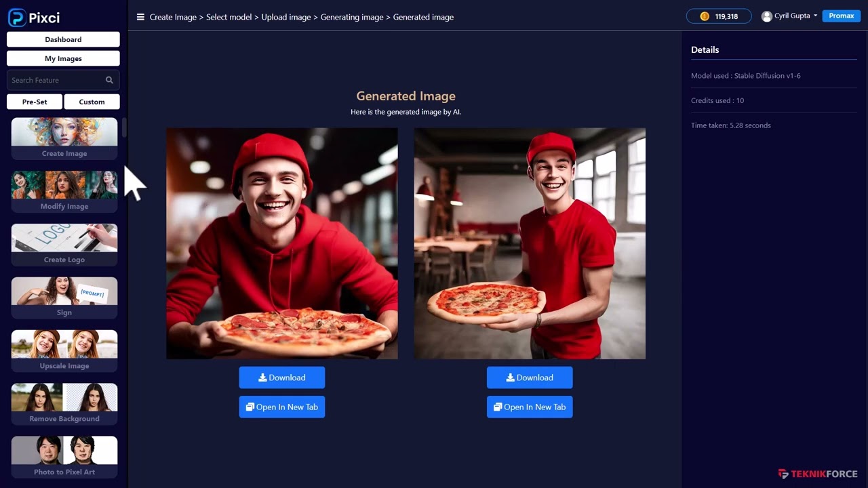
Task: Click the sidebar scrollbar handle
Action: pyautogui.click(x=124, y=127)
